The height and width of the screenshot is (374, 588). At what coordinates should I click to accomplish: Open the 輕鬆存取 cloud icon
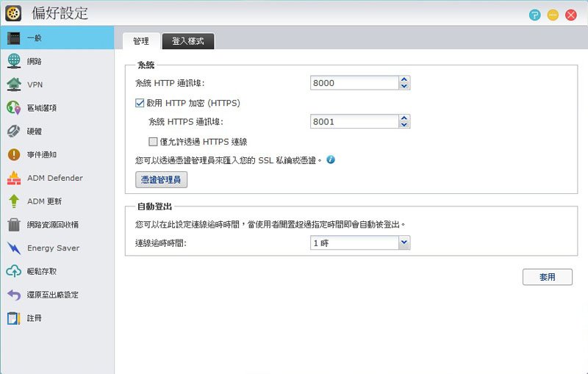14,271
